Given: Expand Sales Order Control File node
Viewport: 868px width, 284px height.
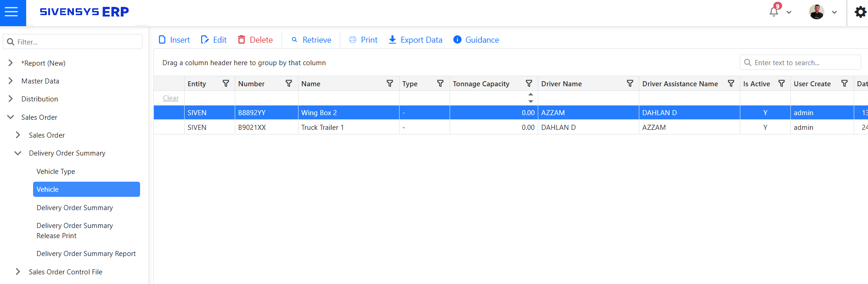Looking at the screenshot, I should [x=18, y=272].
